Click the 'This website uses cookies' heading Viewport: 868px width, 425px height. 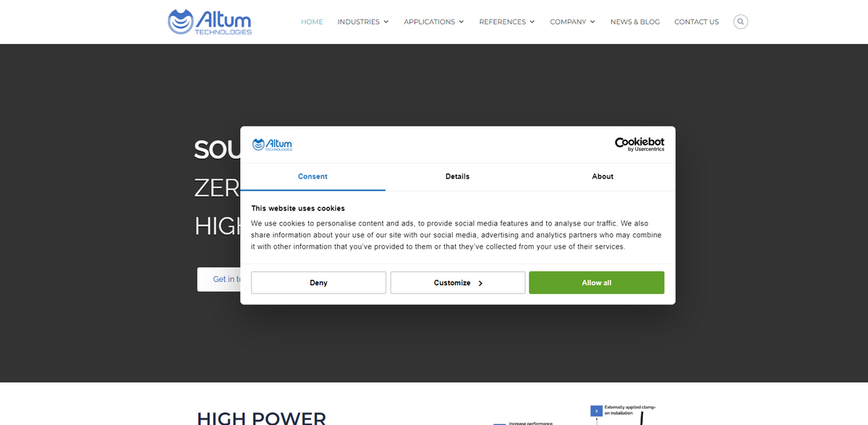tap(298, 208)
